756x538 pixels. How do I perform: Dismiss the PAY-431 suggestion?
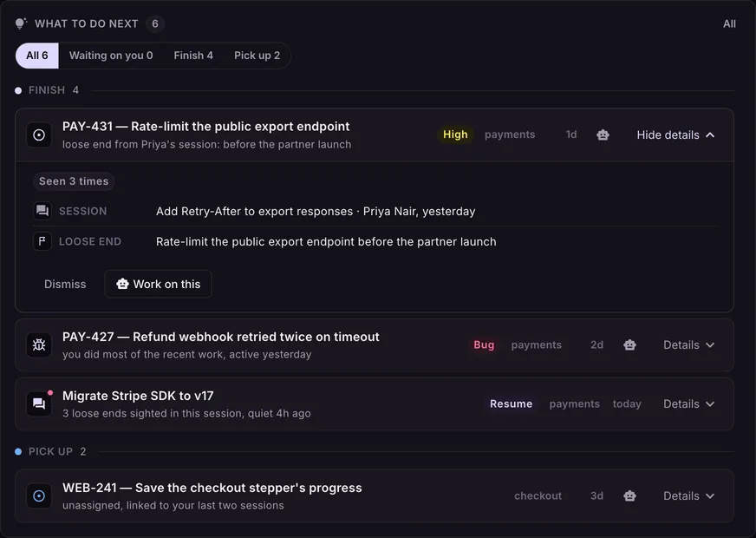(65, 285)
